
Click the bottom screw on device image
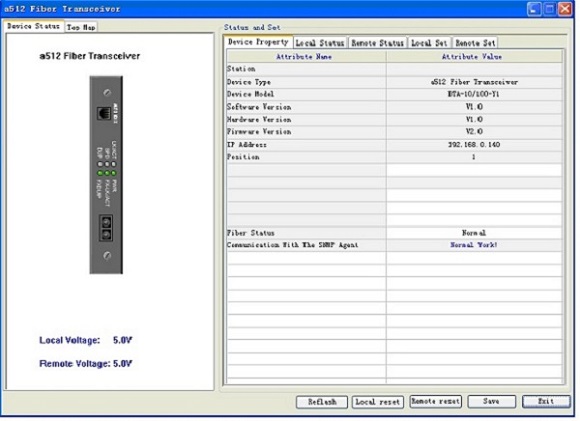point(107,255)
